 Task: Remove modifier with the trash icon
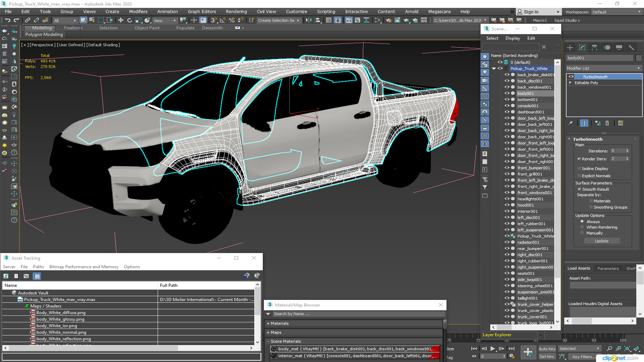(x=607, y=123)
